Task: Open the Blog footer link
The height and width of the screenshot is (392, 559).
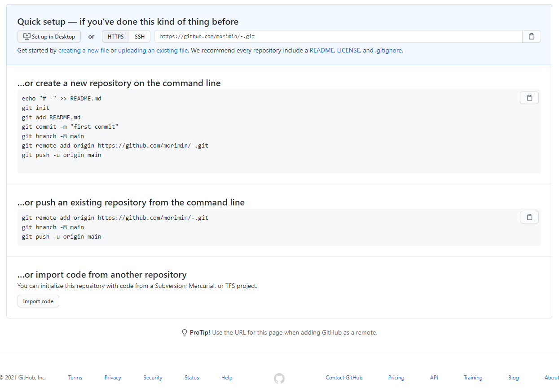Action: point(513,378)
